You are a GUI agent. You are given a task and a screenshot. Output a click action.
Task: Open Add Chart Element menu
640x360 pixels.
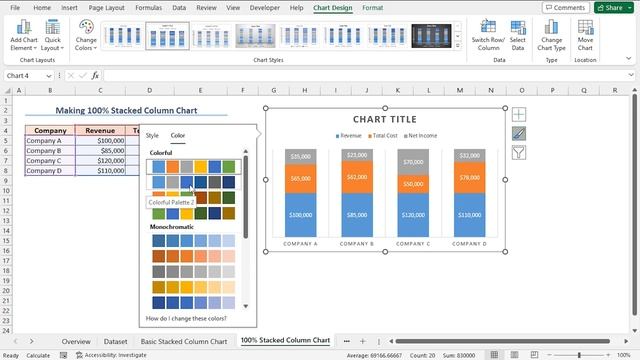[24, 36]
